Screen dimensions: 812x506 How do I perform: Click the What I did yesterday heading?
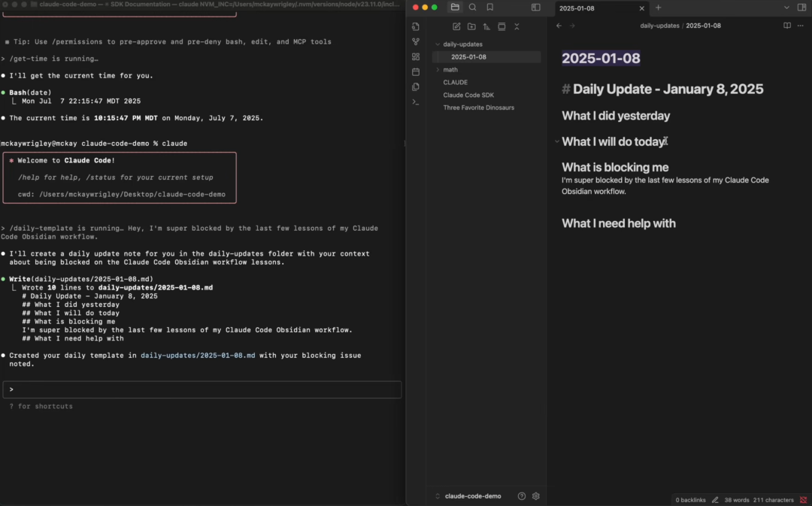coord(616,116)
